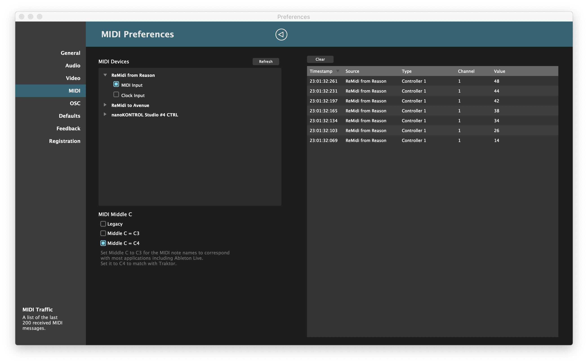
Task: Switch to the Audio preferences tab
Action: 72,65
